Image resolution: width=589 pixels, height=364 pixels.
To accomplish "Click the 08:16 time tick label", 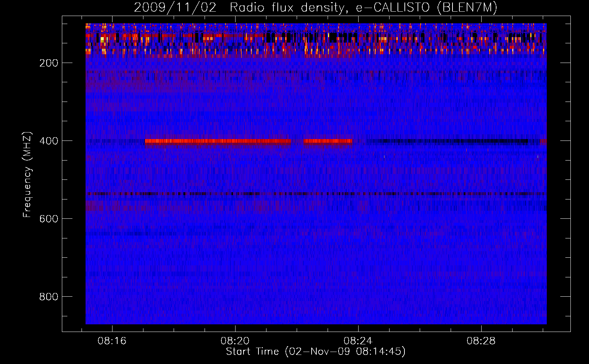I will [112, 341].
